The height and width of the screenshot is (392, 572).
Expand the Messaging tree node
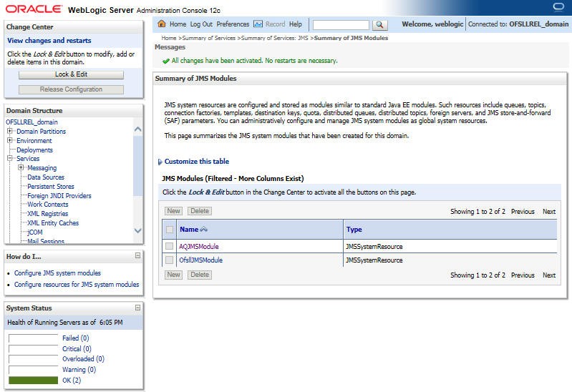click(x=21, y=167)
